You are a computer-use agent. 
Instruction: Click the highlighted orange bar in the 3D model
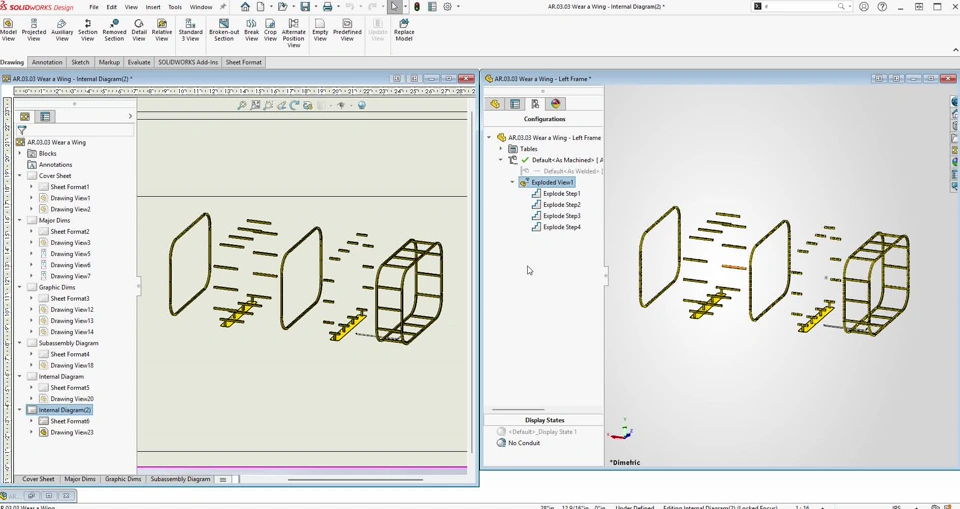tap(734, 267)
